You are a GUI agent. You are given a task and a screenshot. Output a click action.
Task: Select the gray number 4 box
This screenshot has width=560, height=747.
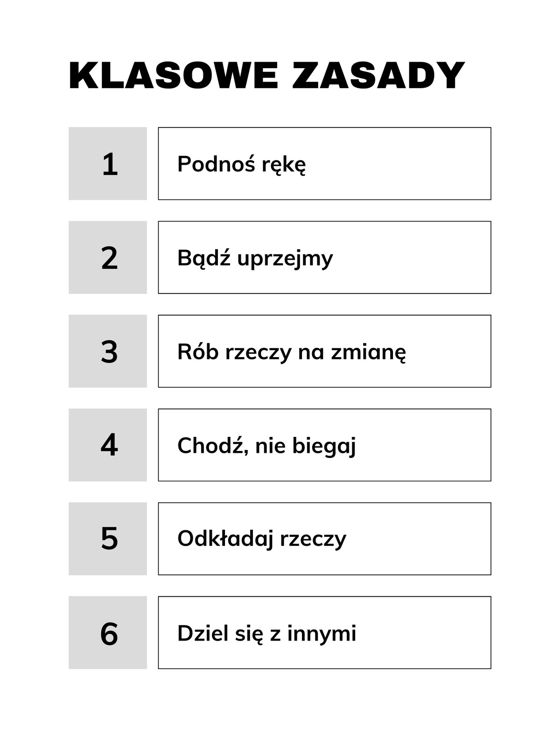coord(108,445)
